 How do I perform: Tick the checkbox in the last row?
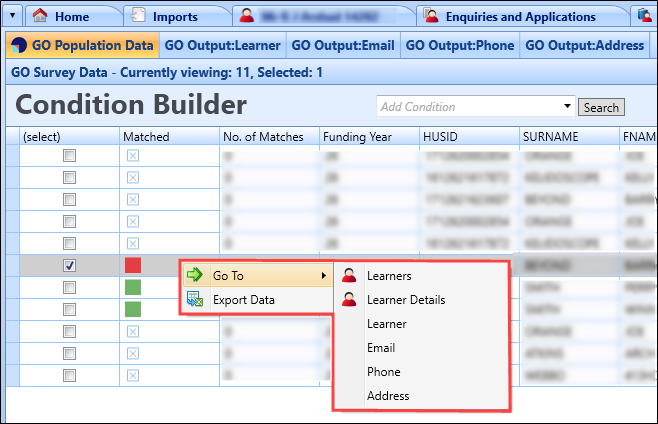click(x=69, y=375)
